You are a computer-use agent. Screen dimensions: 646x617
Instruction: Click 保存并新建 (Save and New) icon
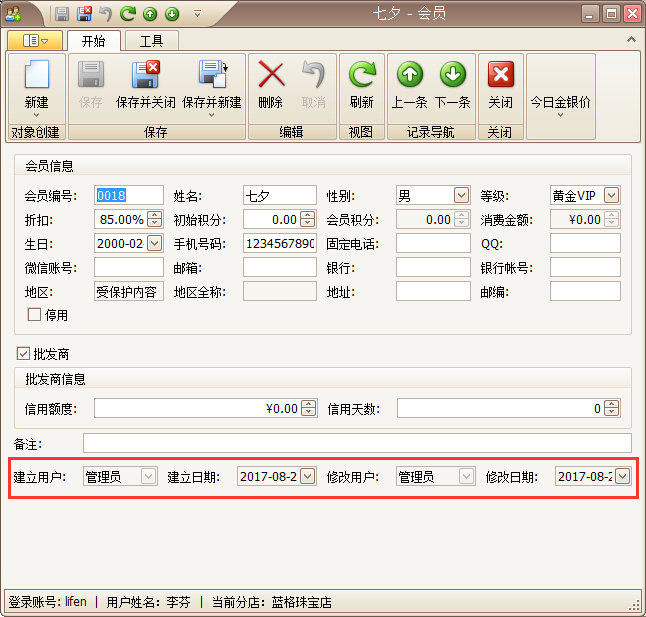[x=211, y=77]
